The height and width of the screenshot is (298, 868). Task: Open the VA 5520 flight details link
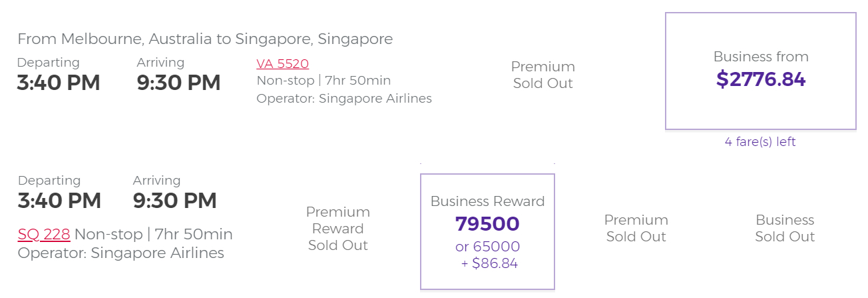coord(282,64)
